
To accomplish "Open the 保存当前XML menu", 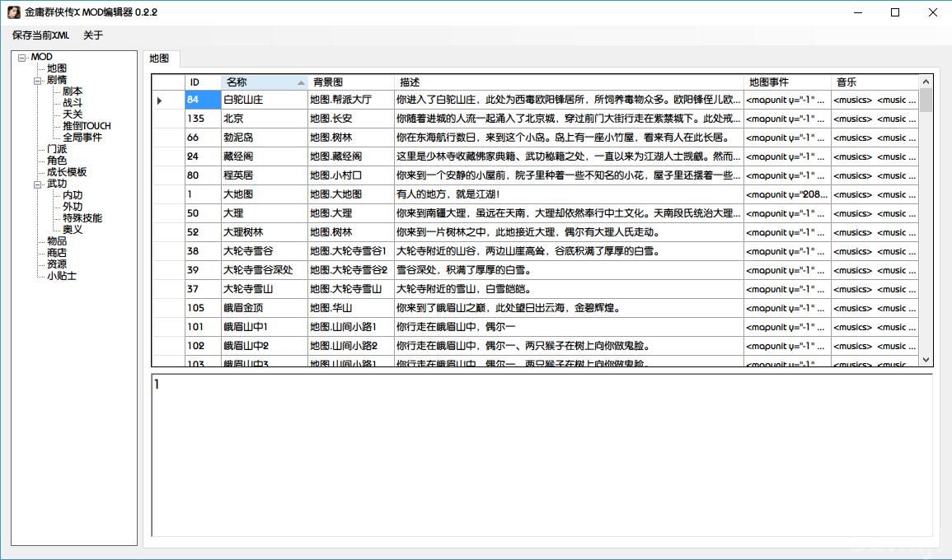I will click(40, 35).
